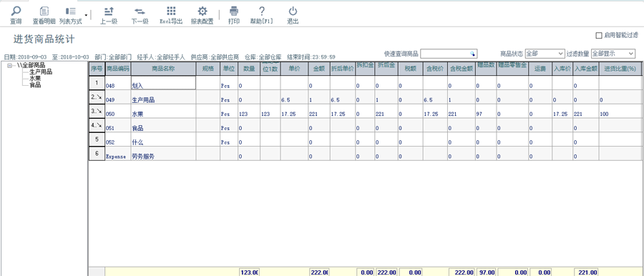Viewport: 644px width, 276px height.
Task: Click the 快速查询商品 search field
Action: click(449, 54)
